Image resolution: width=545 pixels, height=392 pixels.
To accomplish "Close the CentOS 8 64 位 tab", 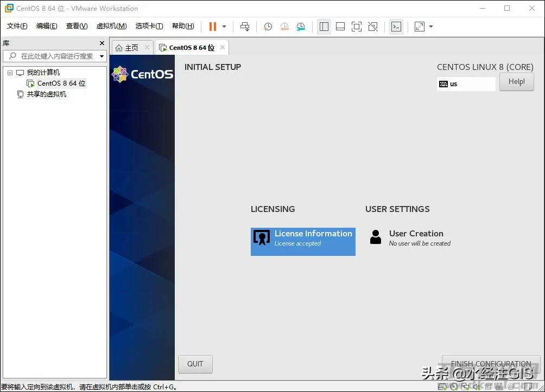I will tap(223, 47).
